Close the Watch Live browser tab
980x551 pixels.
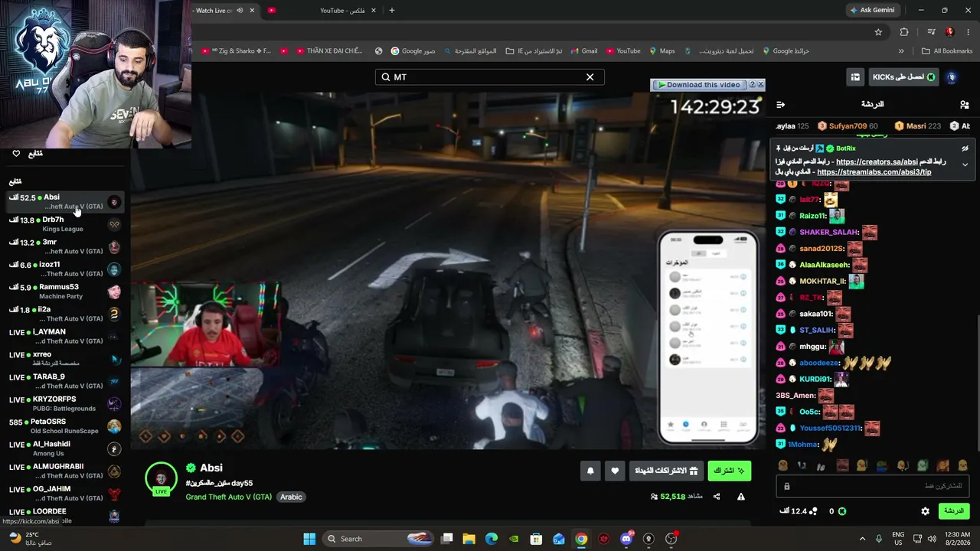click(x=252, y=11)
